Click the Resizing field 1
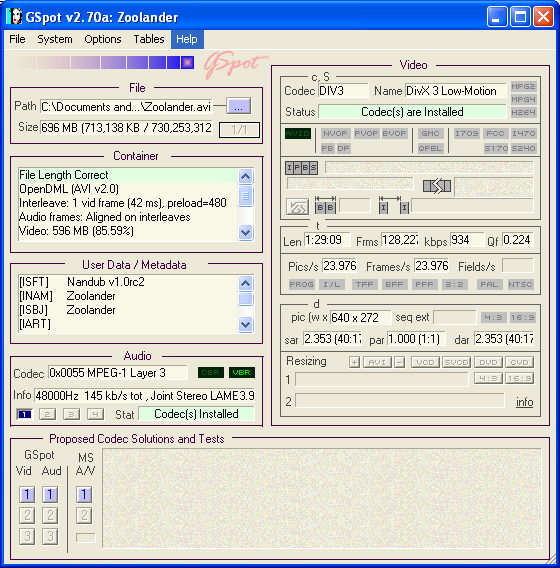This screenshot has height=568, width=560. point(381,380)
